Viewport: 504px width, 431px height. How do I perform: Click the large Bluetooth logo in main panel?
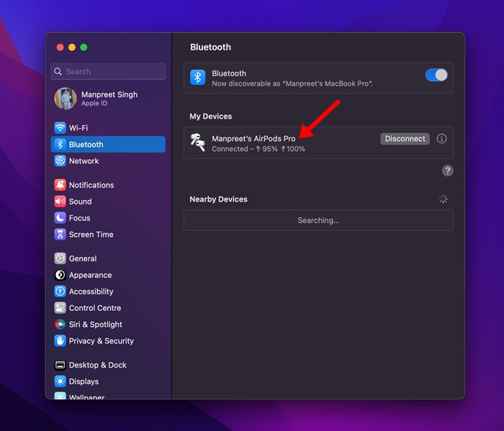pos(198,78)
